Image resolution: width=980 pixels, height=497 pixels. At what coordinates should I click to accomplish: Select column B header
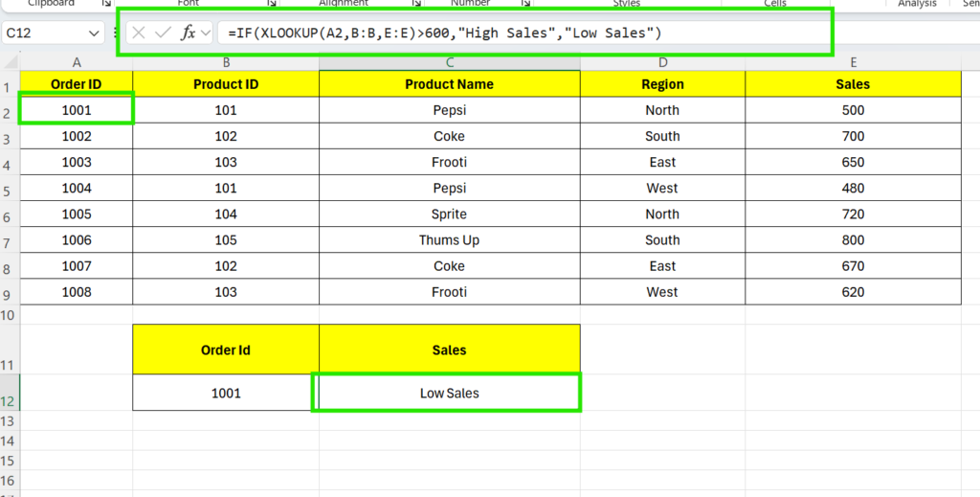pos(226,62)
